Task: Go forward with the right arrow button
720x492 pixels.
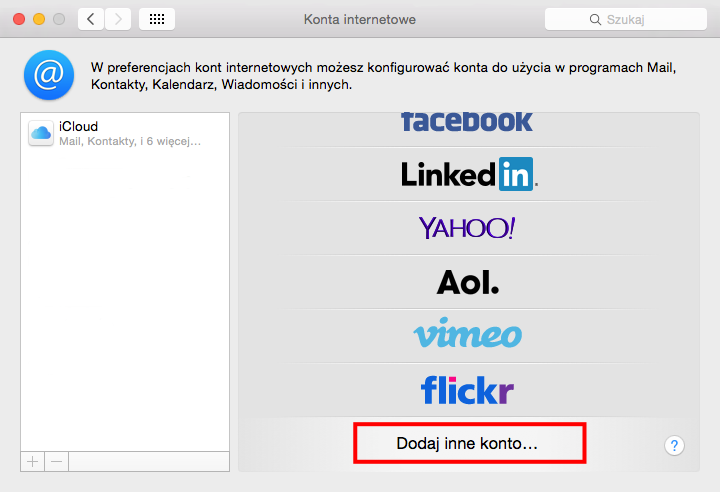Action: click(118, 19)
